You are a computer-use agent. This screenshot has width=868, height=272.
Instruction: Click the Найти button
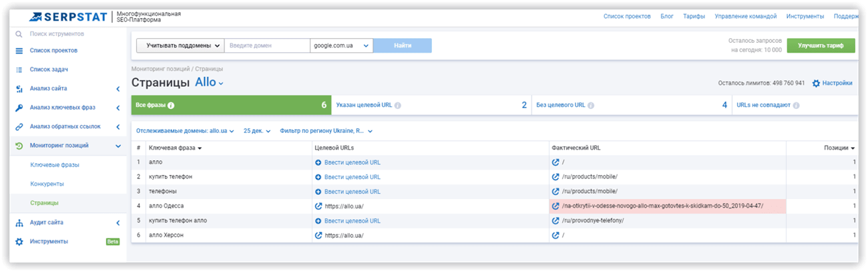click(x=403, y=45)
